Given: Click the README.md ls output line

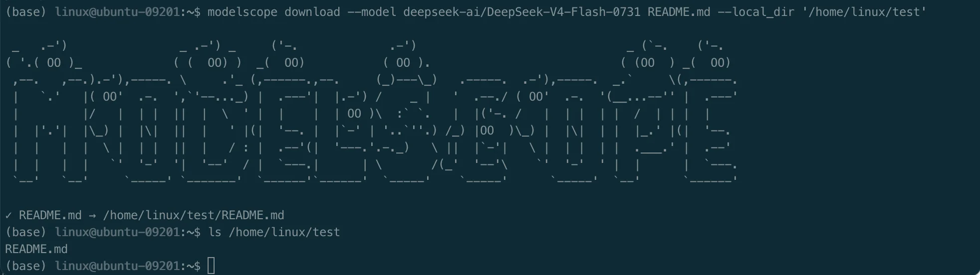Looking at the screenshot, I should pos(36,249).
